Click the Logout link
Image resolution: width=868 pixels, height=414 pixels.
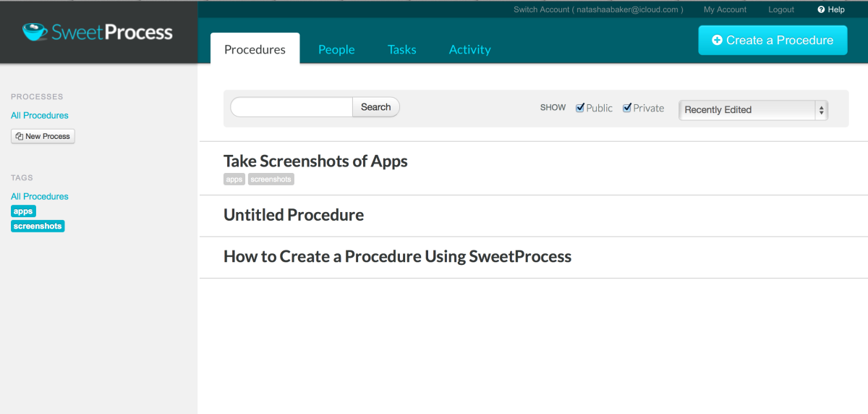point(781,9)
